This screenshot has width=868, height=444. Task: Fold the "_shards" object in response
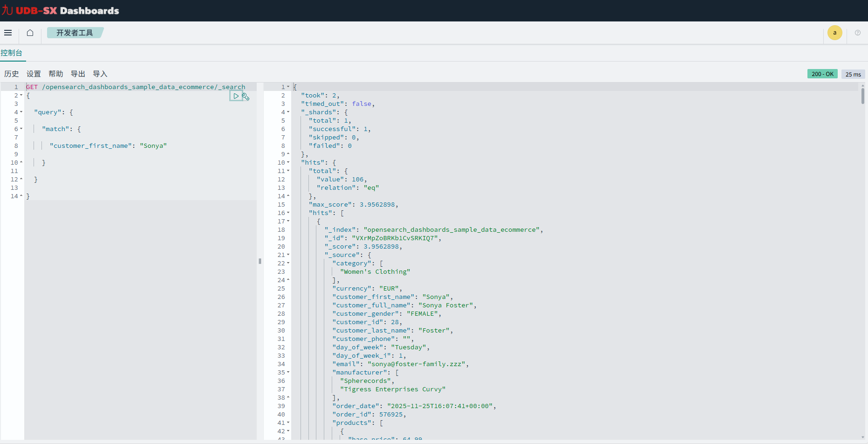point(288,112)
